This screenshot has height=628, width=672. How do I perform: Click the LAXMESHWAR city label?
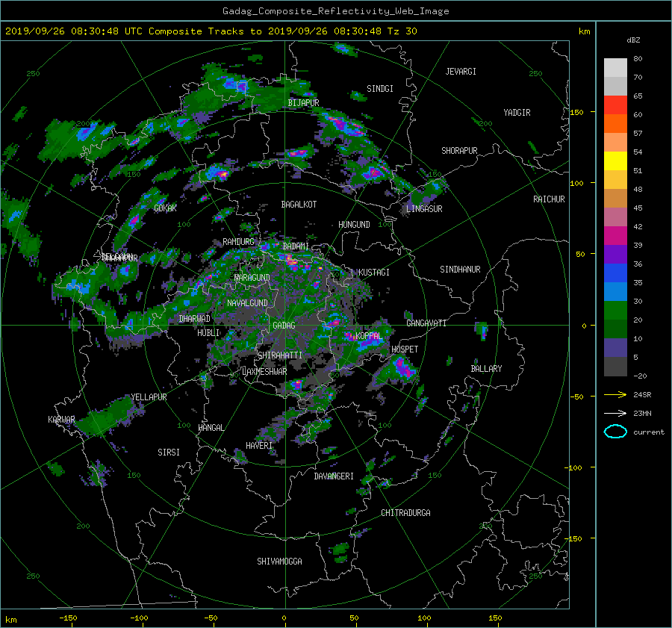point(264,372)
